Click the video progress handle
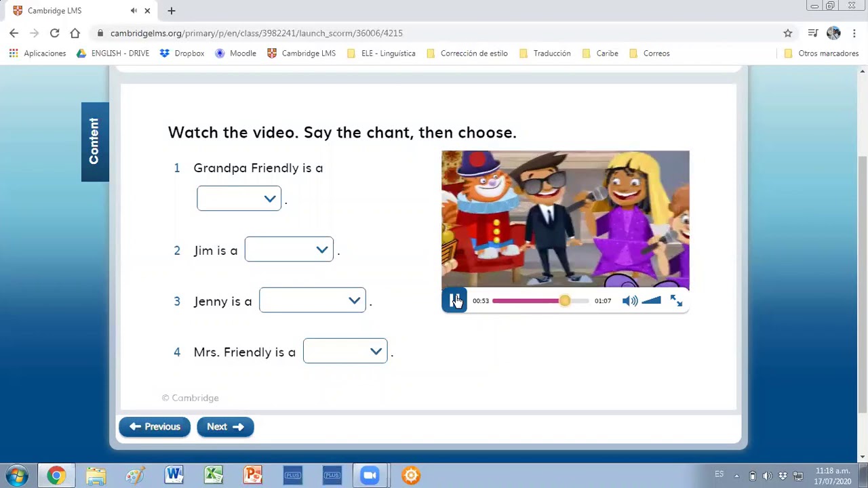Viewport: 868px width, 488px height. tap(564, 301)
